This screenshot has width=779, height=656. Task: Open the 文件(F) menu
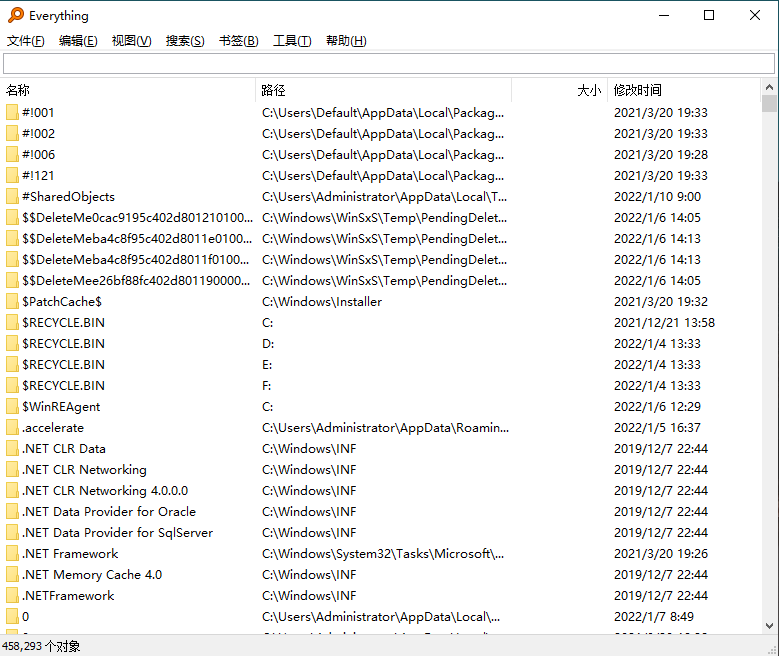25,41
